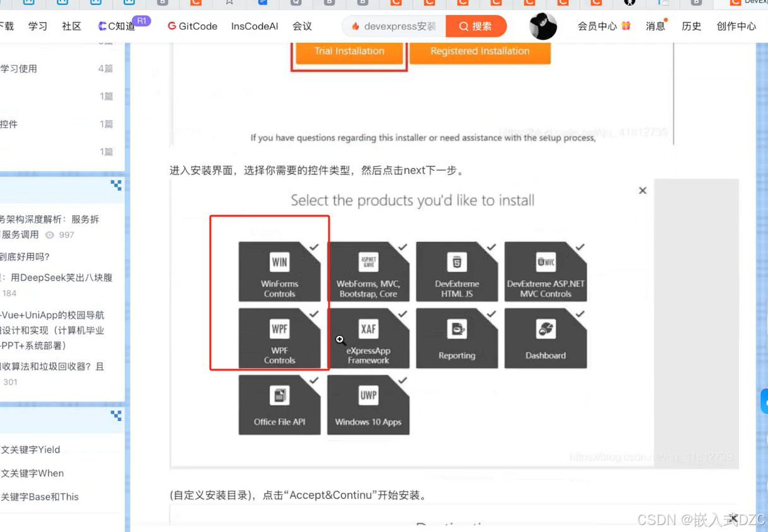
Task: Toggle the Dashboard tile checkmark
Action: (580, 314)
